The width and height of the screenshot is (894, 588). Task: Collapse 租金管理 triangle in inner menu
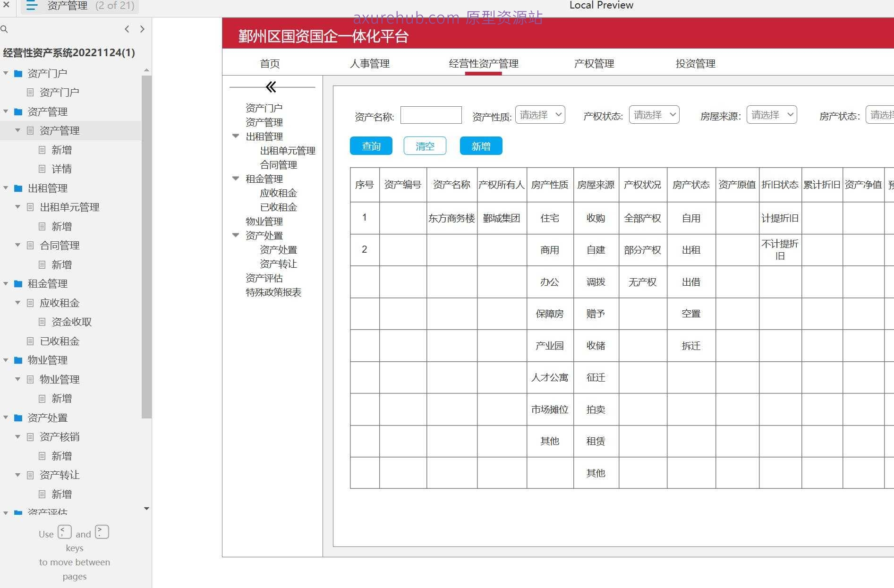(236, 179)
